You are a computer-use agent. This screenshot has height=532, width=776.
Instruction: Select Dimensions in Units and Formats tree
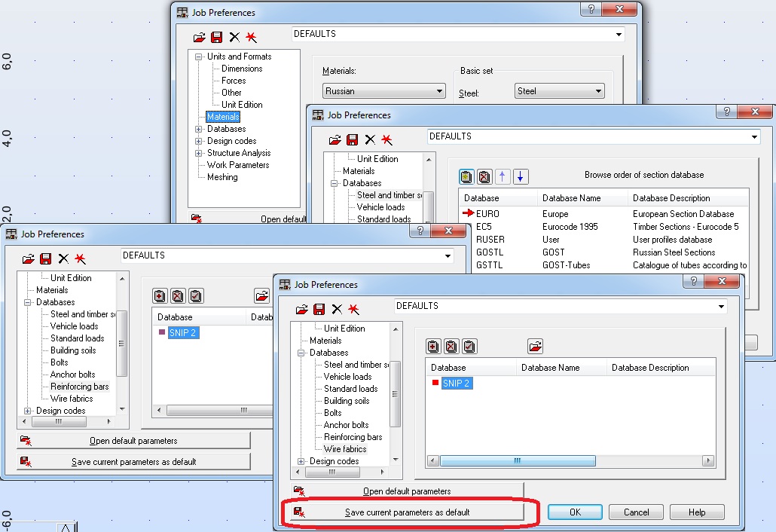pos(242,69)
